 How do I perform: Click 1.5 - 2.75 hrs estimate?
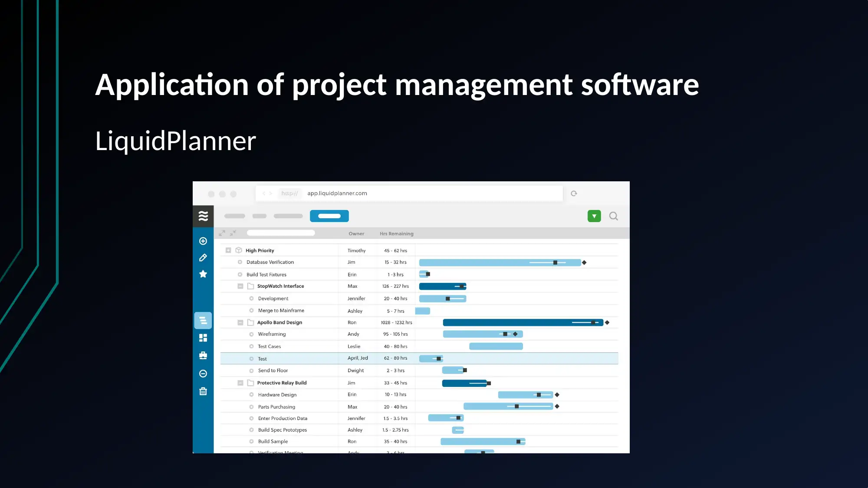pyautogui.click(x=395, y=430)
